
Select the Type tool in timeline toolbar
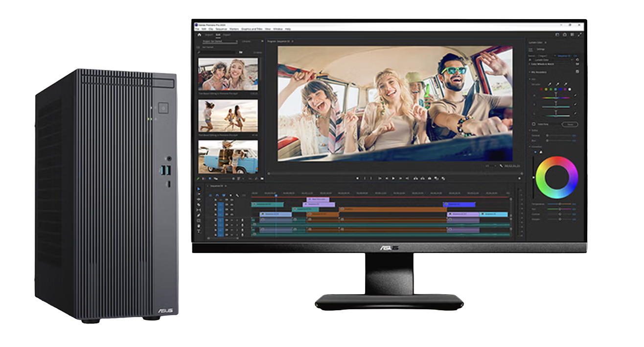pyautogui.click(x=199, y=231)
